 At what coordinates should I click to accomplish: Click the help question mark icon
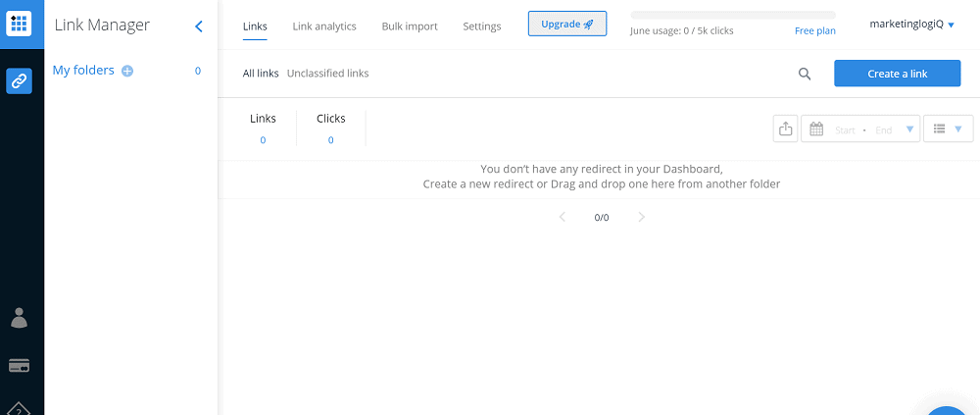pos(20,410)
